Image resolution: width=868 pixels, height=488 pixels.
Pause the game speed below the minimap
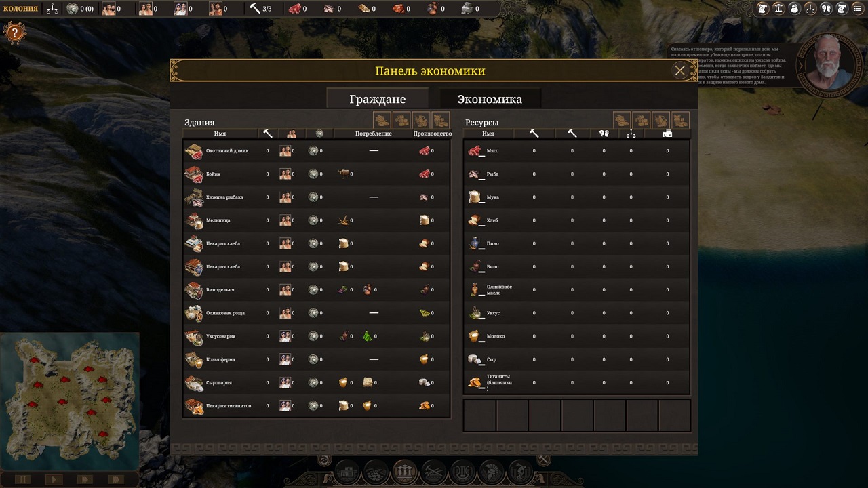22,479
